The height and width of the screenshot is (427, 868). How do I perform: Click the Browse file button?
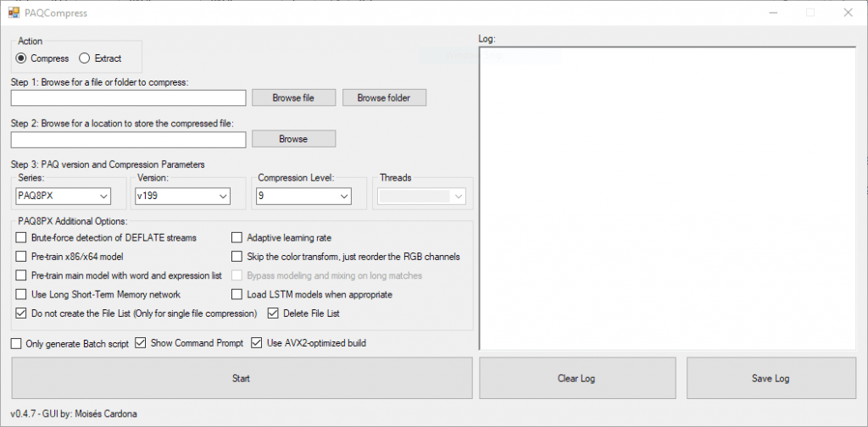293,98
